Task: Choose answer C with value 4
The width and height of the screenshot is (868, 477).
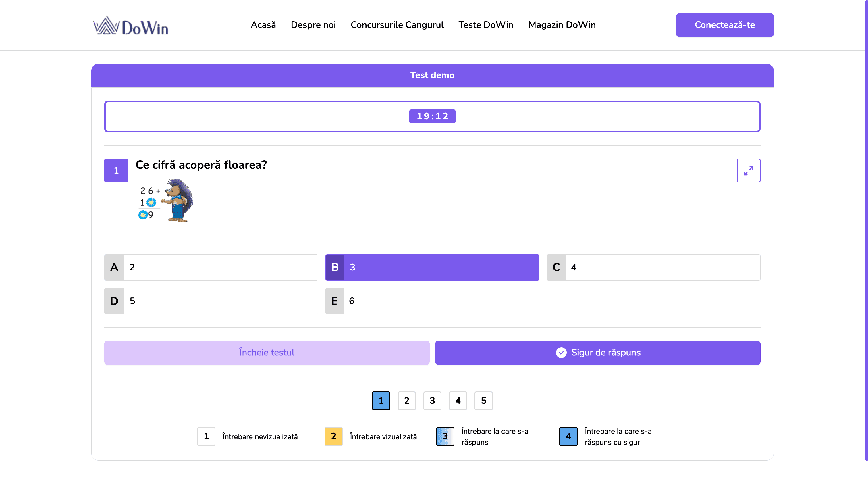Action: [x=653, y=267]
